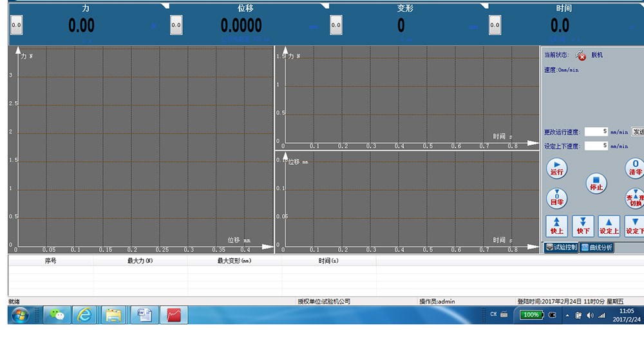The width and height of the screenshot is (644, 362).
Task: Click the force-time graph at top
Action: pos(407,97)
